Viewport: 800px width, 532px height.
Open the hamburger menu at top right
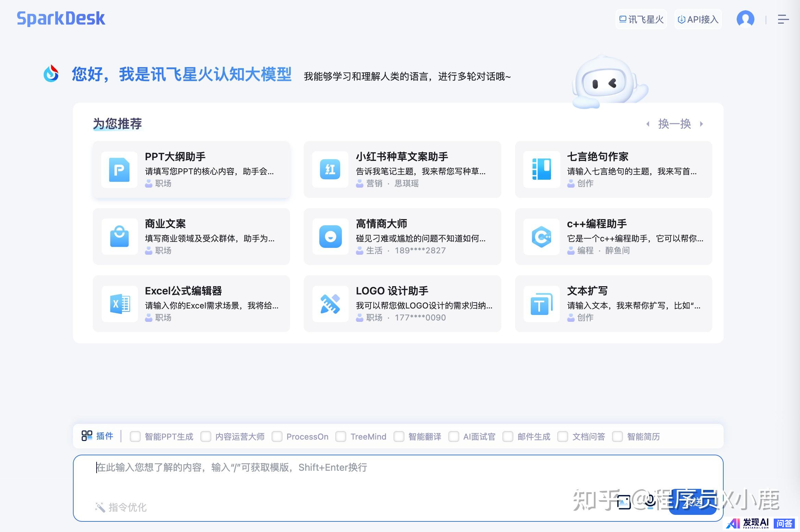(x=783, y=19)
